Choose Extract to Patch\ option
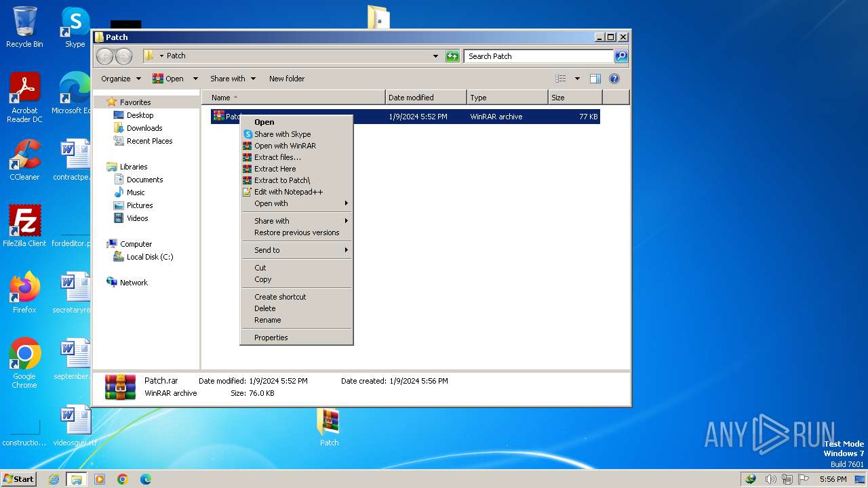868x488 pixels. click(297, 180)
